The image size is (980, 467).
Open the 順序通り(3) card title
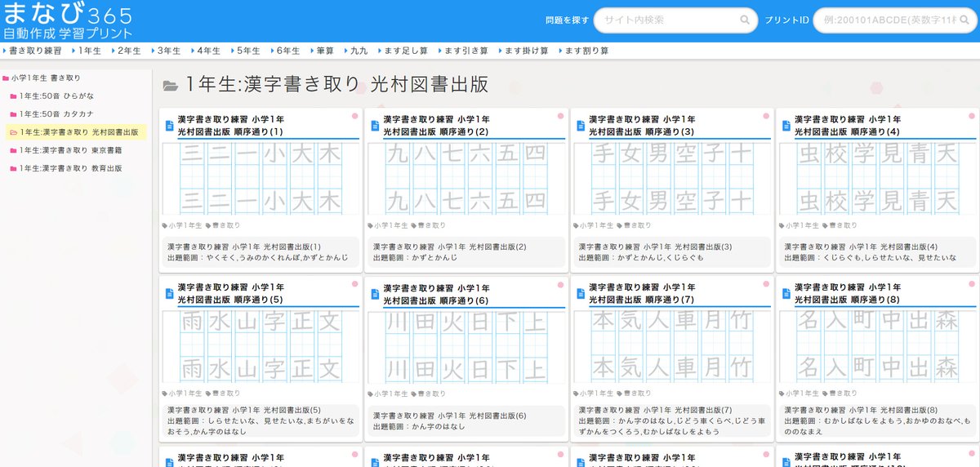coord(642,125)
